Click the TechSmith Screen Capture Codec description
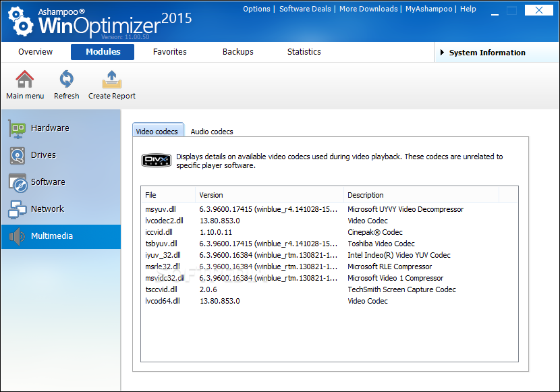The image size is (560, 392). pyautogui.click(x=402, y=289)
